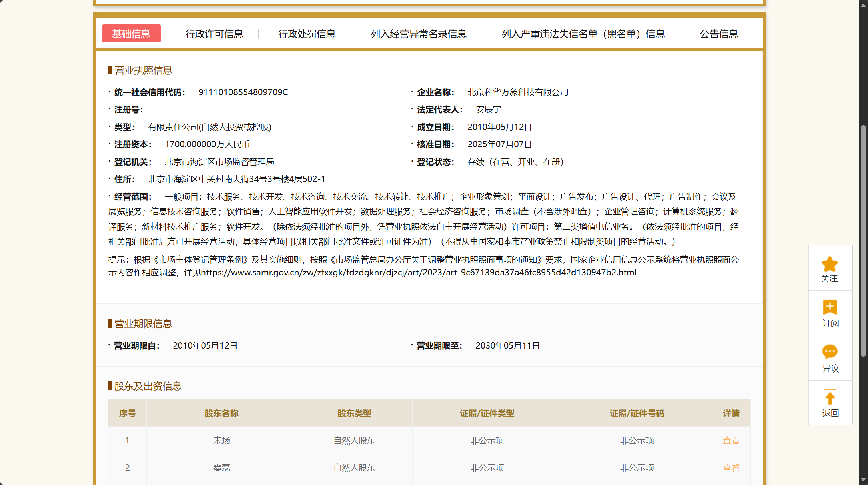Click 查看 link for shareholder 宋扬
The width and height of the screenshot is (868, 485).
tap(731, 440)
